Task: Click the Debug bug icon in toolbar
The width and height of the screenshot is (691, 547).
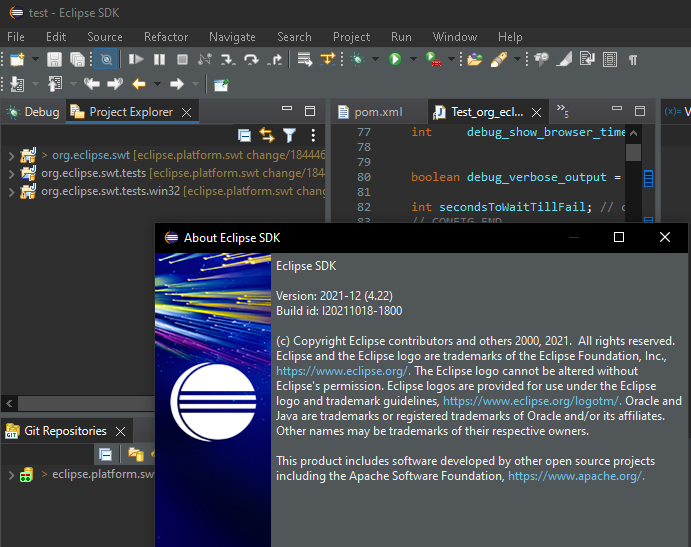Action: coord(357,60)
